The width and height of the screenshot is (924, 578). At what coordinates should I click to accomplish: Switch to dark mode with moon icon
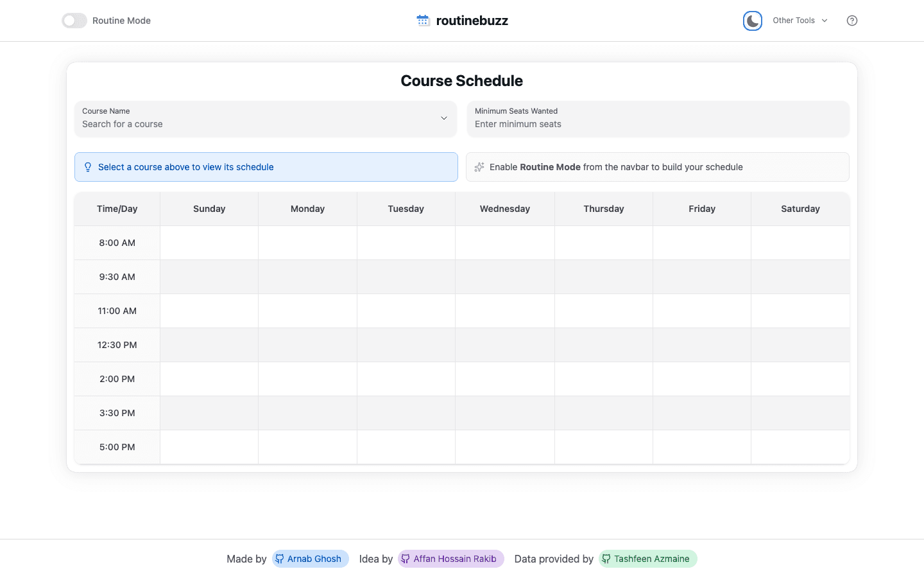click(x=752, y=21)
